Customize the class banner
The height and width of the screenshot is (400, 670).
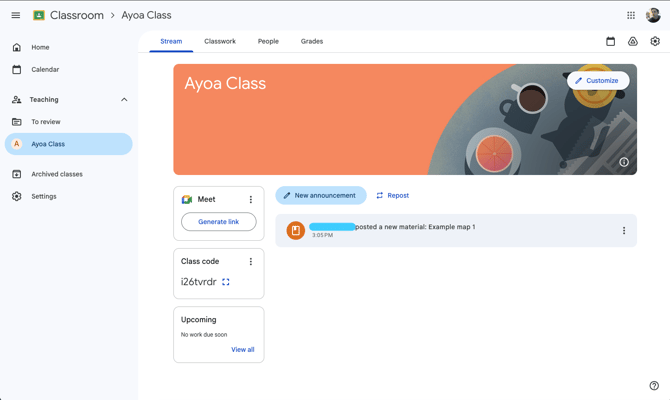[x=598, y=81]
